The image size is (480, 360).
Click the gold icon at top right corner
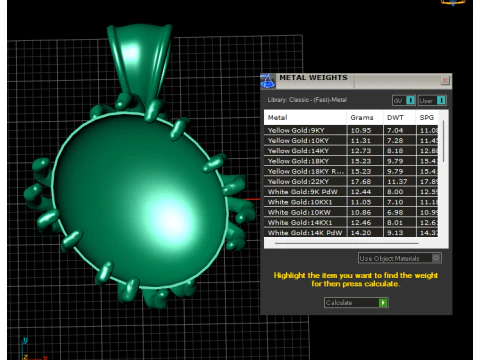(453, 3)
